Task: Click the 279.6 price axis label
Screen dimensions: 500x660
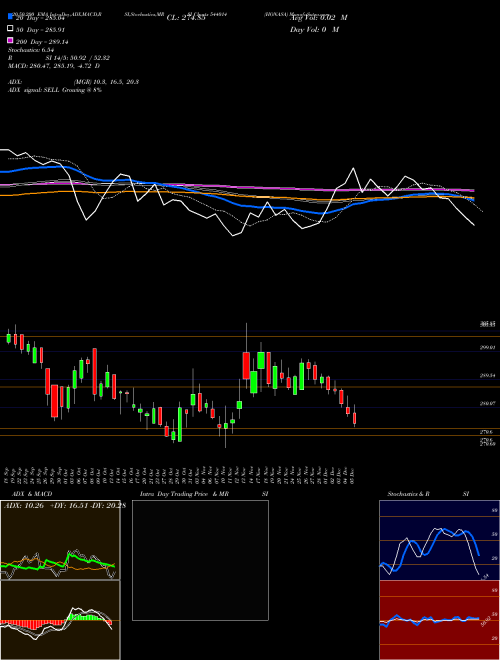Action: (487, 432)
